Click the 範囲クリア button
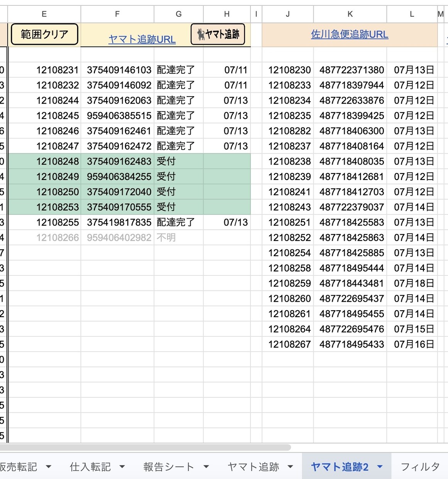Screen dimensions: 448x479 click(x=44, y=34)
